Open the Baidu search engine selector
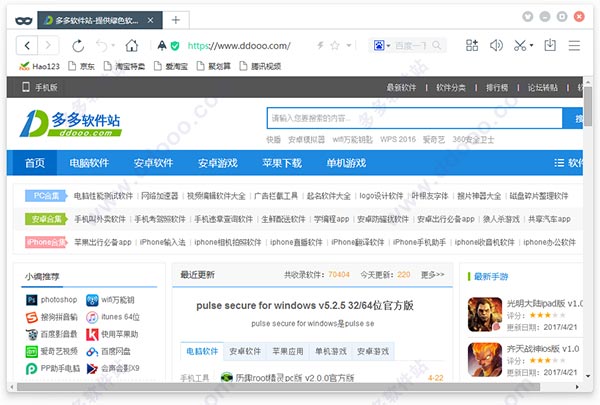Viewport: 600px width, 405px height. [x=382, y=46]
